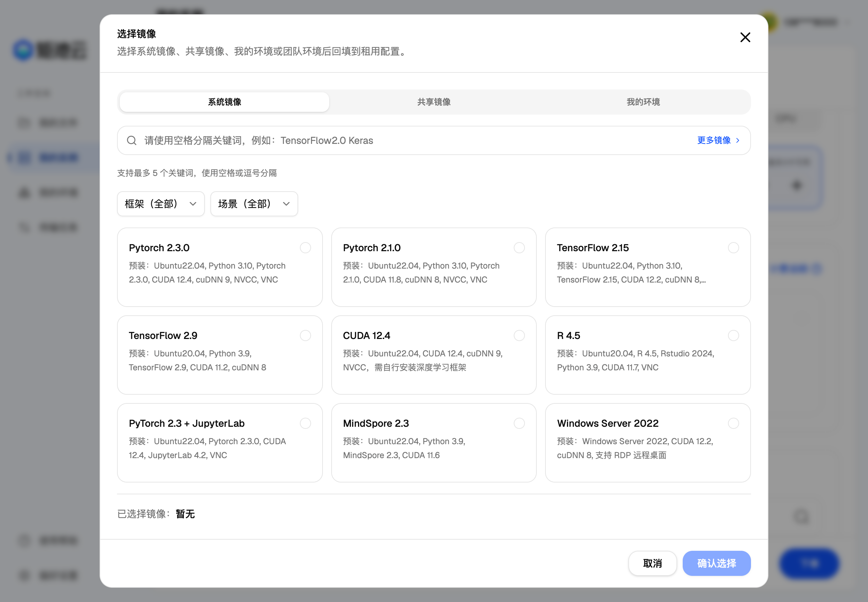Switch to the 共享镜像 tab
This screenshot has height=602, width=868.
tap(434, 102)
